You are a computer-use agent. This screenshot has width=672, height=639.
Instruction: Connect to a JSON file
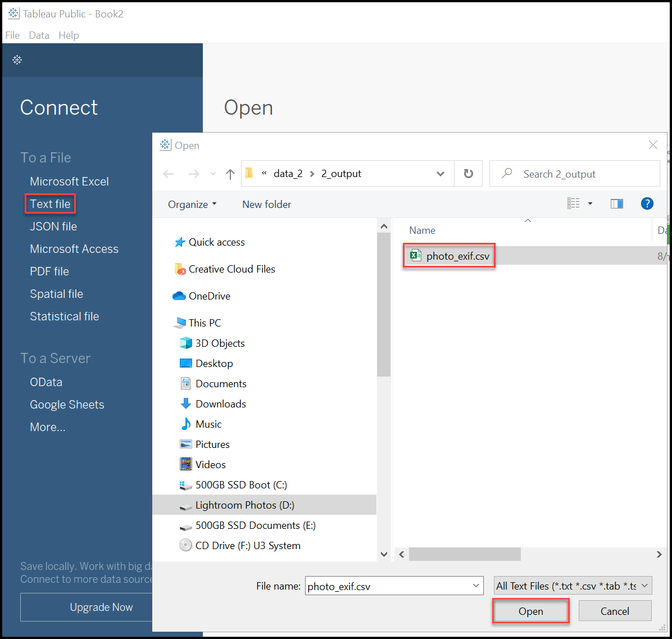tap(53, 226)
